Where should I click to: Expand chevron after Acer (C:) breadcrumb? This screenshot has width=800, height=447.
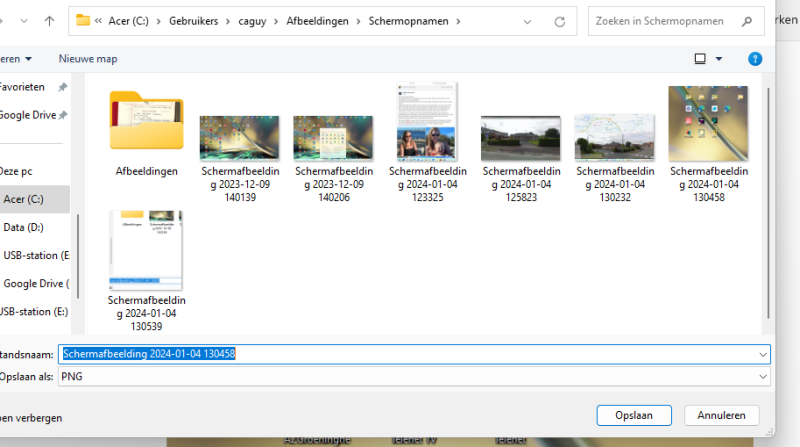[159, 21]
